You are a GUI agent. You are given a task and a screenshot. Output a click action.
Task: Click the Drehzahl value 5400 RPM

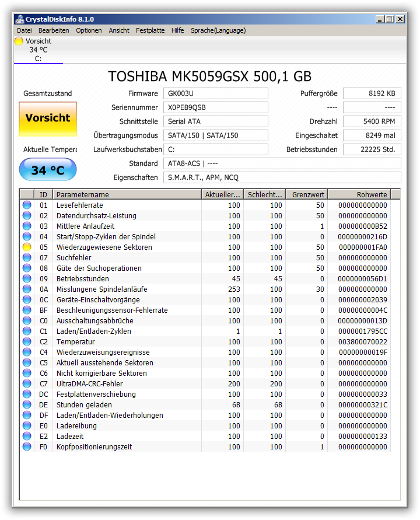[x=372, y=121]
